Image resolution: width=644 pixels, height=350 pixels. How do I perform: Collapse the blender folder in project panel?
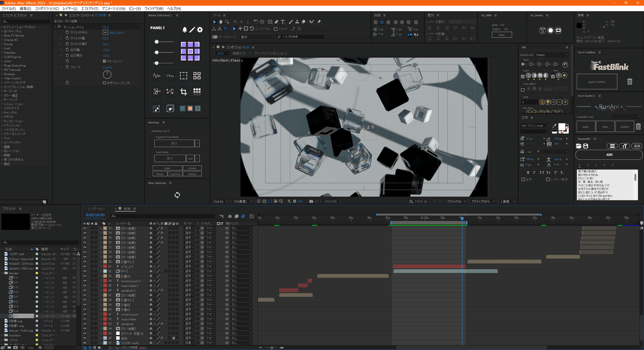2,273
